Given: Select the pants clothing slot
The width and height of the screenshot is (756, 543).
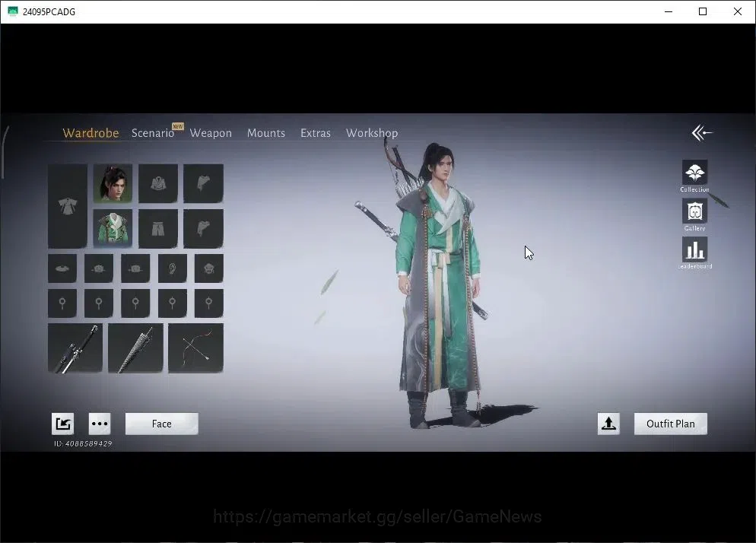Looking at the screenshot, I should coord(158,229).
